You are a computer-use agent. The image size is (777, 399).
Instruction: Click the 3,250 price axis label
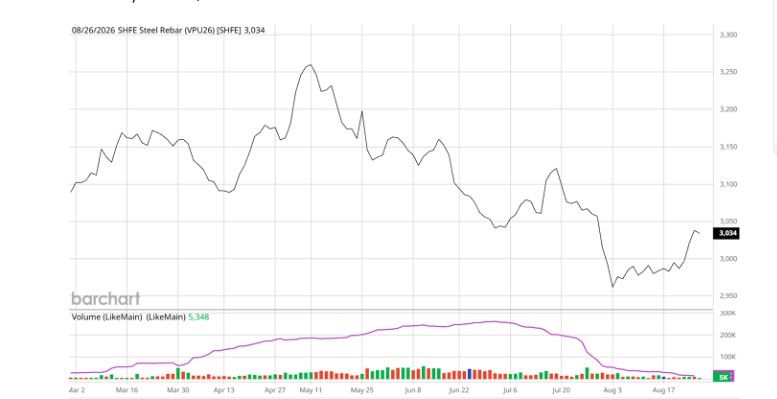[728, 72]
